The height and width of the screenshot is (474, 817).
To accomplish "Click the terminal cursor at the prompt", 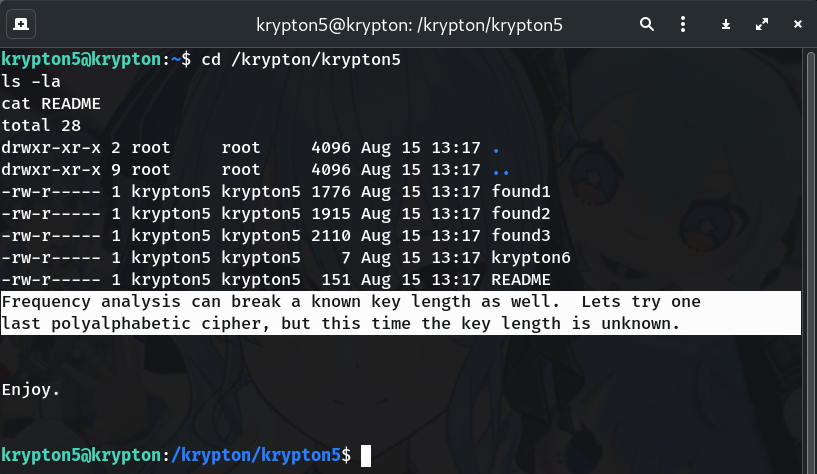I will (366, 455).
